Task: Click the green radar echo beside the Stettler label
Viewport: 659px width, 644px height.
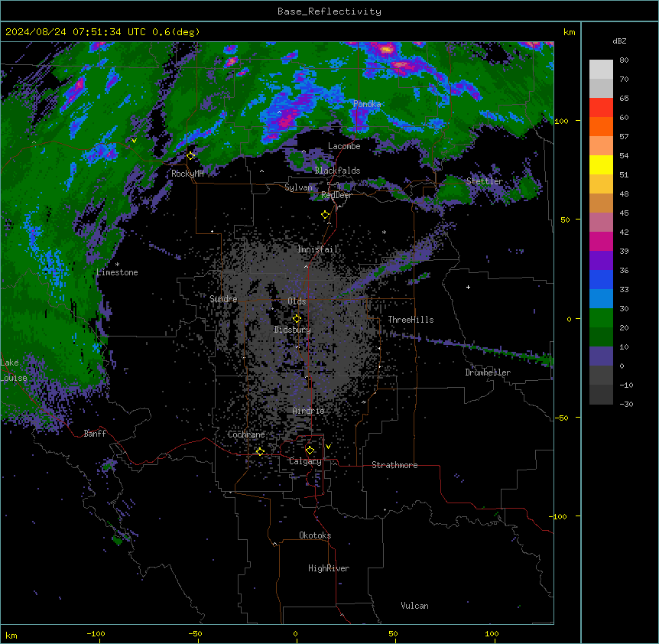Action: click(x=454, y=189)
